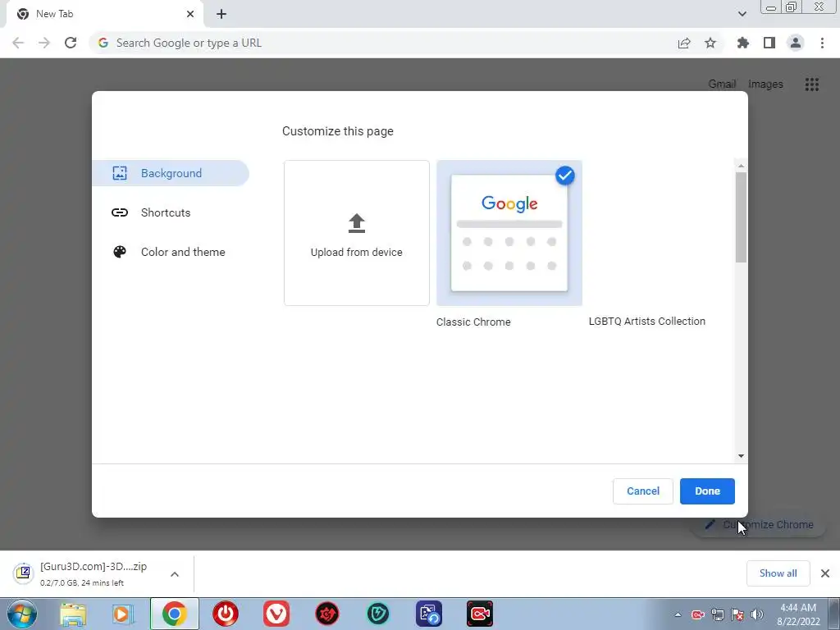Close the New Tab tab
The width and height of the screenshot is (840, 630).
[x=190, y=14]
